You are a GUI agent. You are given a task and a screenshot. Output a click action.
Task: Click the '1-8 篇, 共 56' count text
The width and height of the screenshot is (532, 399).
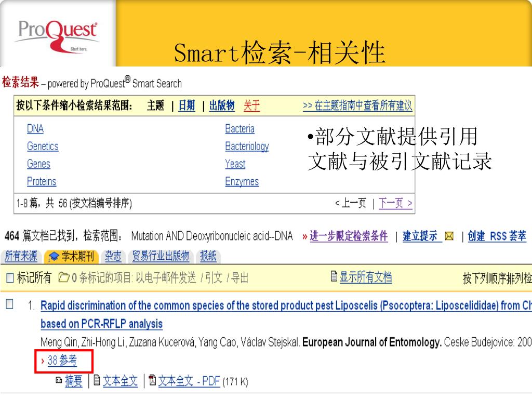tap(42, 203)
